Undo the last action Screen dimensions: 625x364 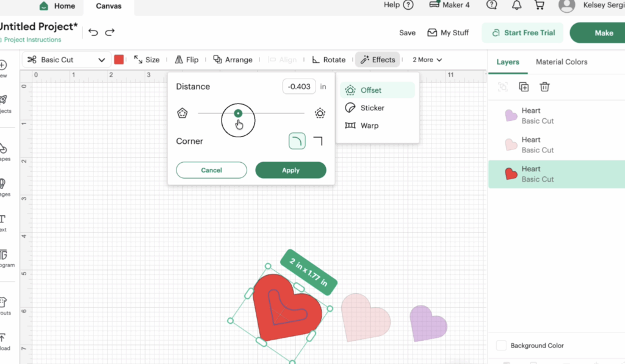93,32
